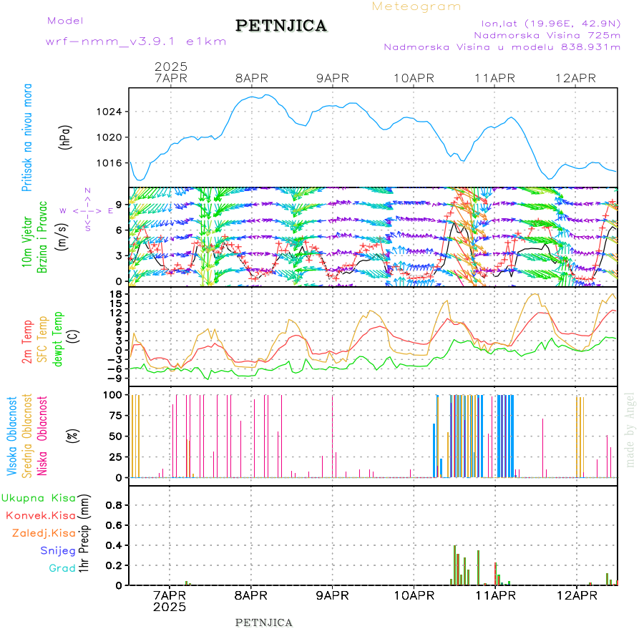The height and width of the screenshot is (644, 644).
Task: Click the 0.2 precipitation tick label
Action: (114, 565)
